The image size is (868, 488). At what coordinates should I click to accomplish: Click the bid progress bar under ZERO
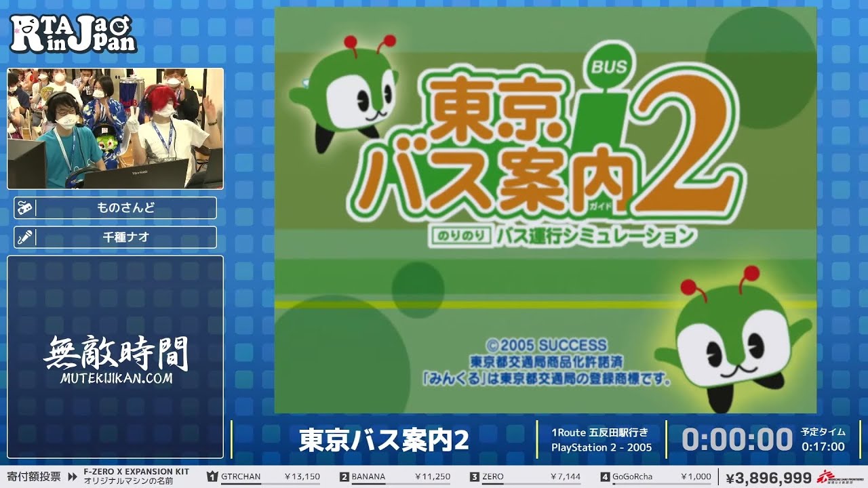pos(531,483)
